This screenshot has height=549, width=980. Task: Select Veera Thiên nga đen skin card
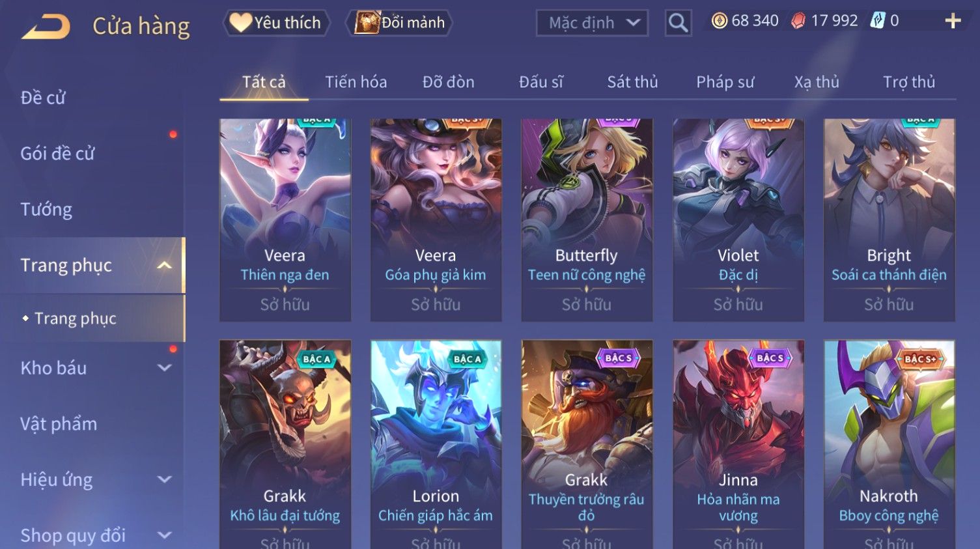(x=285, y=219)
